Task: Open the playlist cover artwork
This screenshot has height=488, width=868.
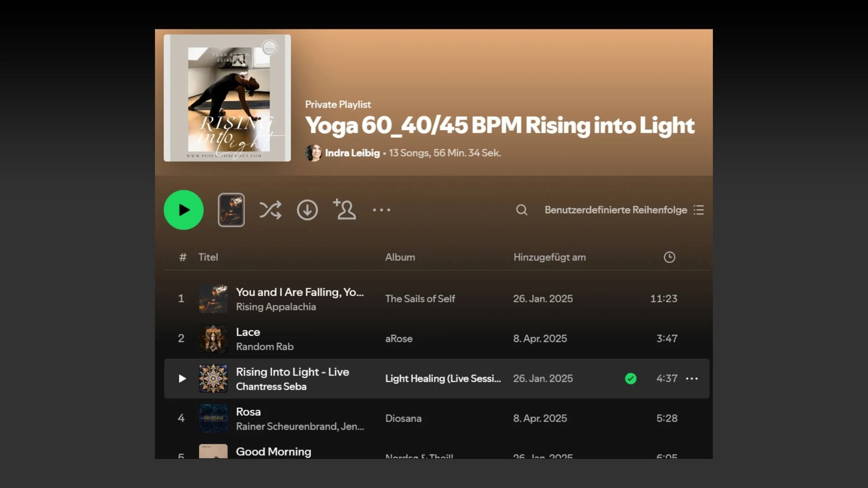Action: [x=226, y=98]
